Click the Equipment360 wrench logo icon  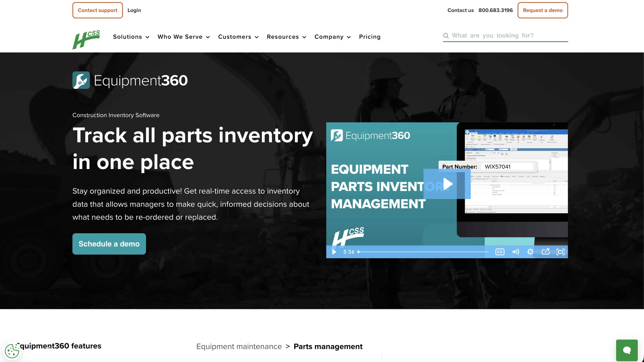click(81, 80)
